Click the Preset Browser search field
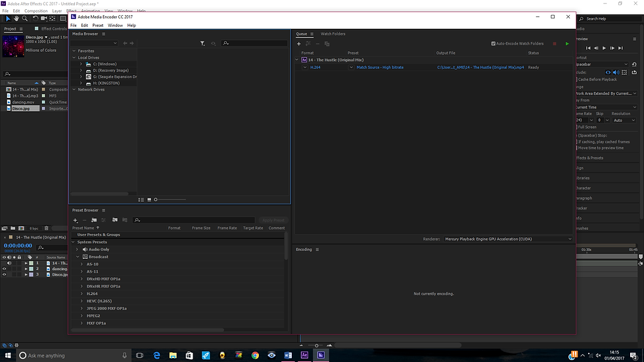 tap(194, 220)
